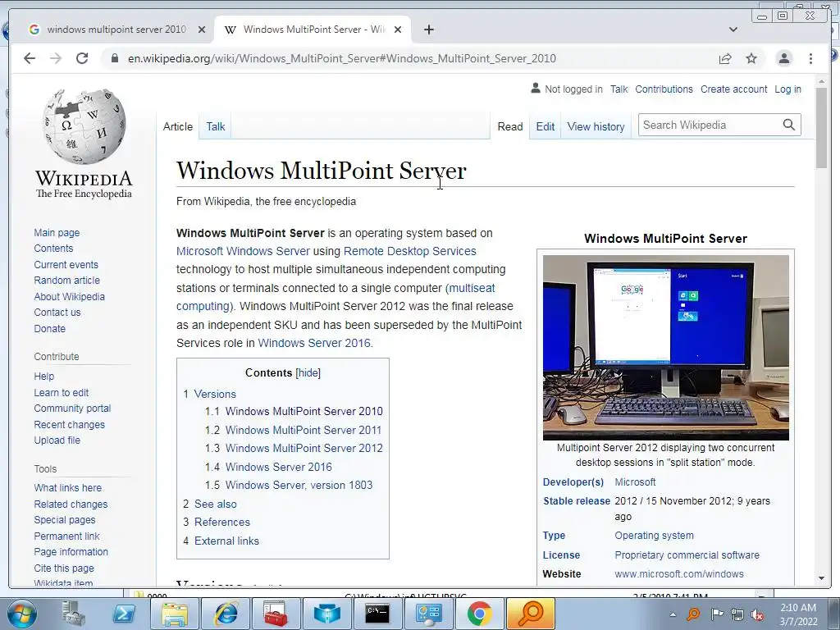840x630 pixels.
Task: Click the Create account link
Action: 733,89
